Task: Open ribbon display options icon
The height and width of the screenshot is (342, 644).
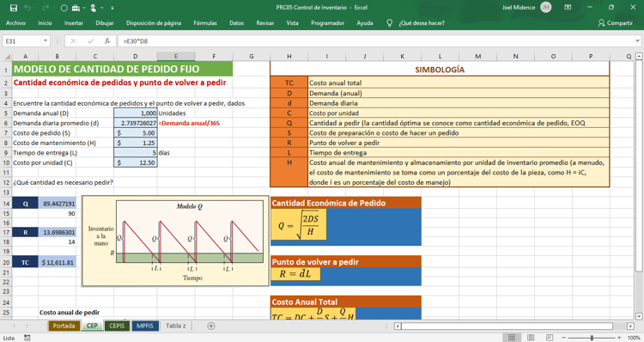Action: tap(568, 8)
